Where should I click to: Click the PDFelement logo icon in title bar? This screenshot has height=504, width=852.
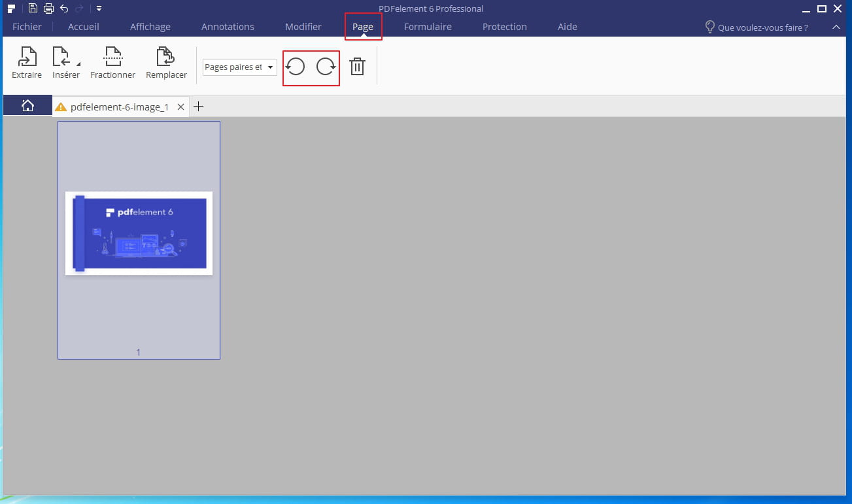pos(11,8)
